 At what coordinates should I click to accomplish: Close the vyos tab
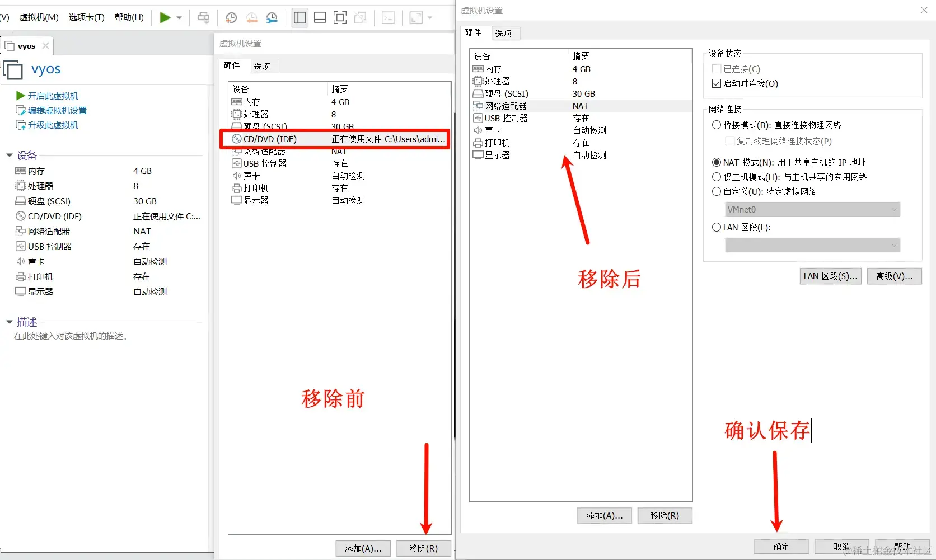[x=46, y=46]
